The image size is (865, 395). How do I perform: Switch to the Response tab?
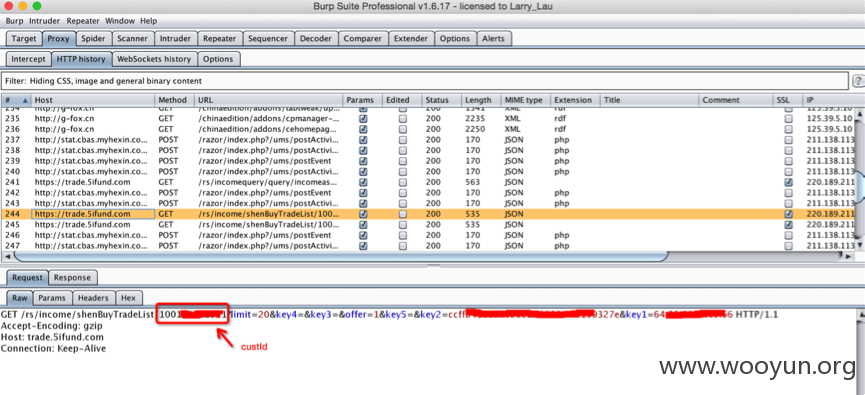[x=72, y=277]
